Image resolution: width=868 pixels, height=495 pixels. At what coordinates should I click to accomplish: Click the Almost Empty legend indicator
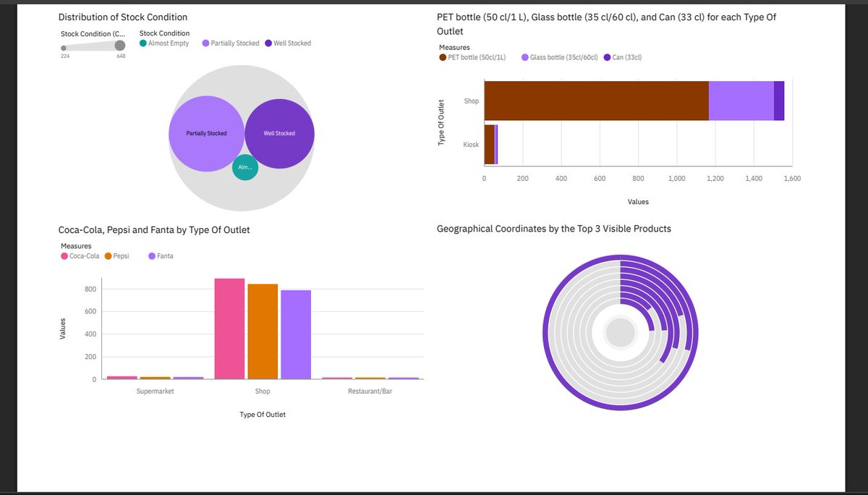(144, 43)
